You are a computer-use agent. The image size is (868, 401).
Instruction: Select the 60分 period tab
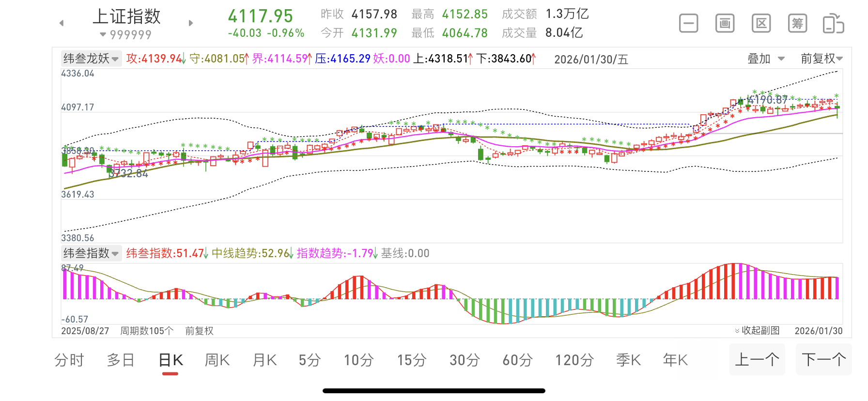pos(517,360)
